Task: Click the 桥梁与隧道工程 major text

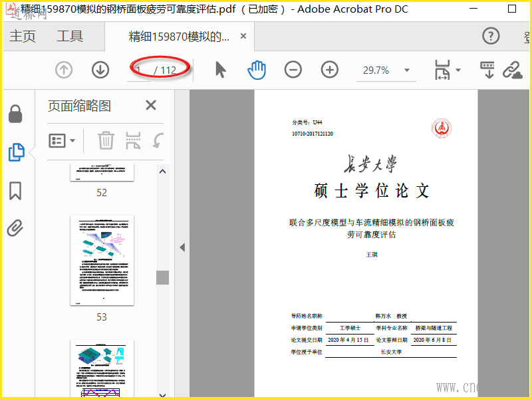Action: tap(434, 328)
